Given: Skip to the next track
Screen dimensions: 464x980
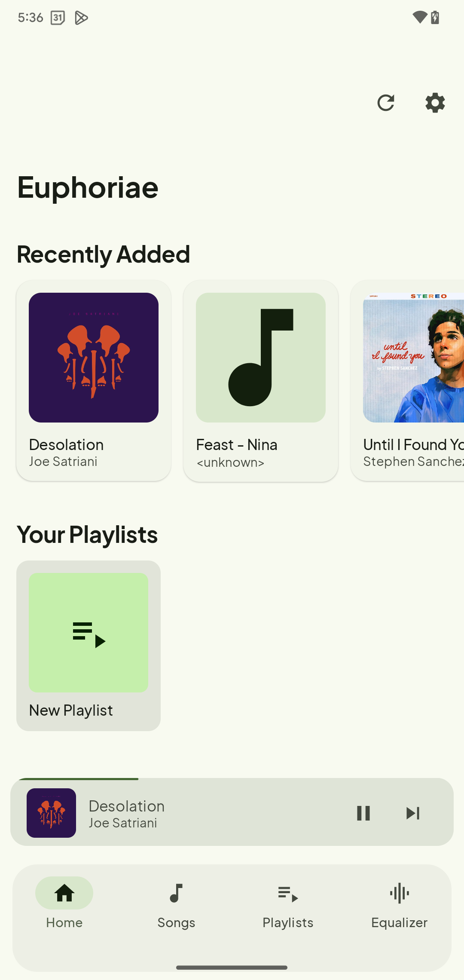Looking at the screenshot, I should (413, 813).
